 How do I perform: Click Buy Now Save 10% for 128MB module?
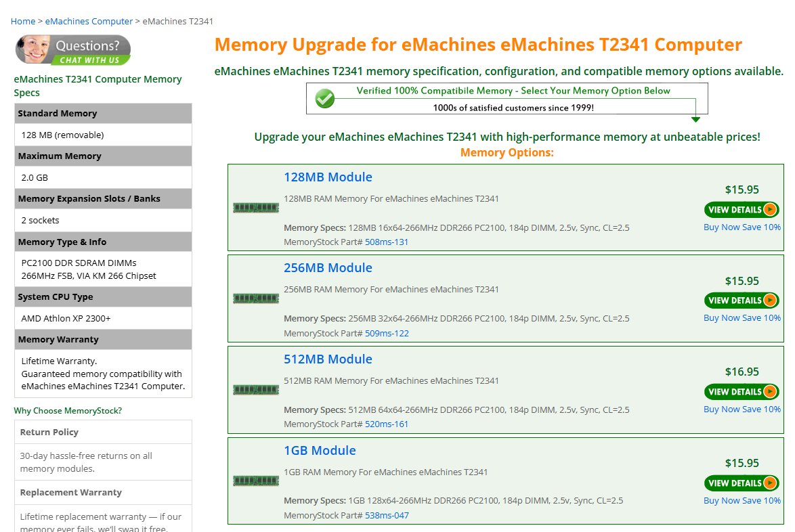(742, 227)
